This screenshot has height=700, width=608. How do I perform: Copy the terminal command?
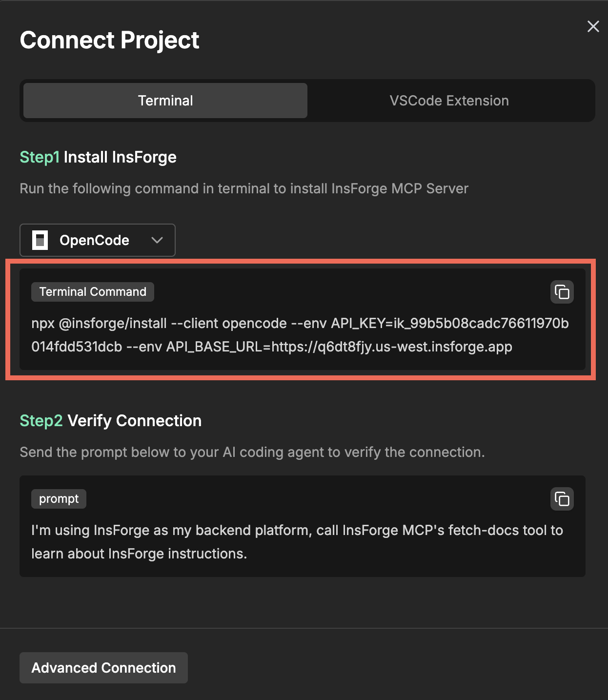(x=562, y=292)
